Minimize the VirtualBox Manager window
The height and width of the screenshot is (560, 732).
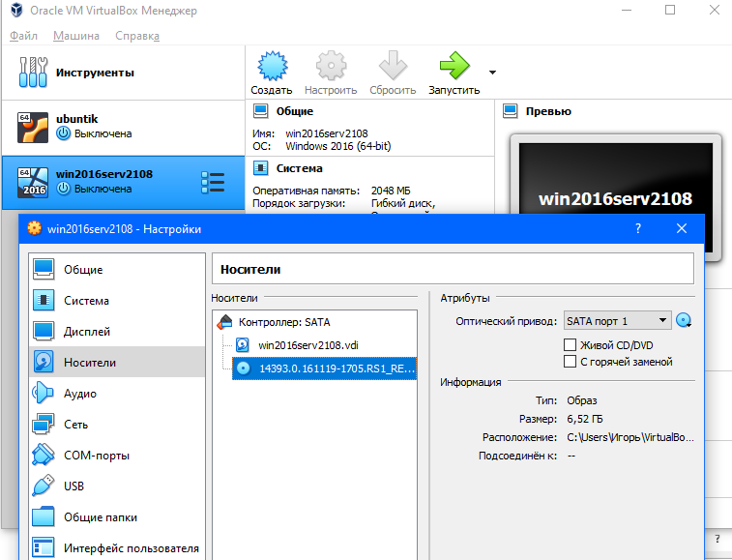pyautogui.click(x=626, y=10)
